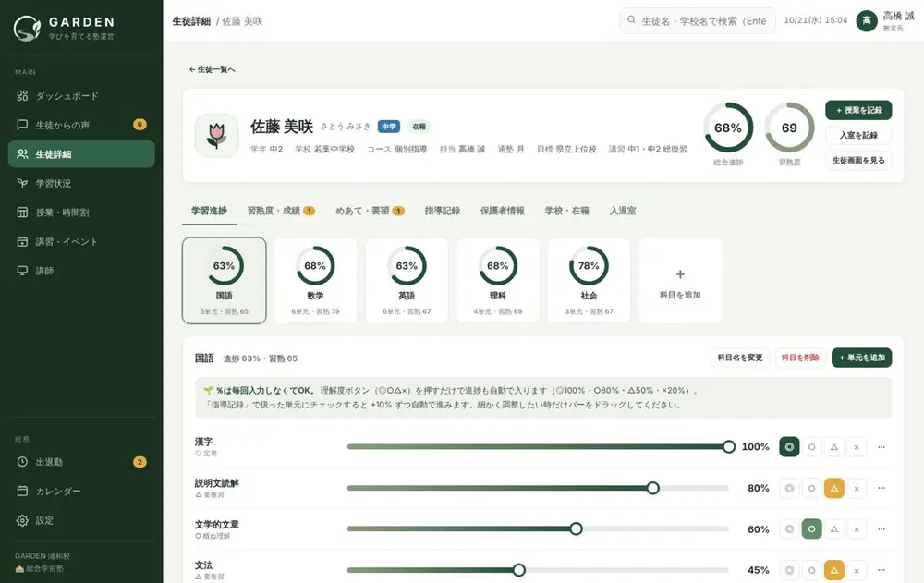Open the 講師 monitor icon
This screenshot has width=924, height=583.
[22, 271]
